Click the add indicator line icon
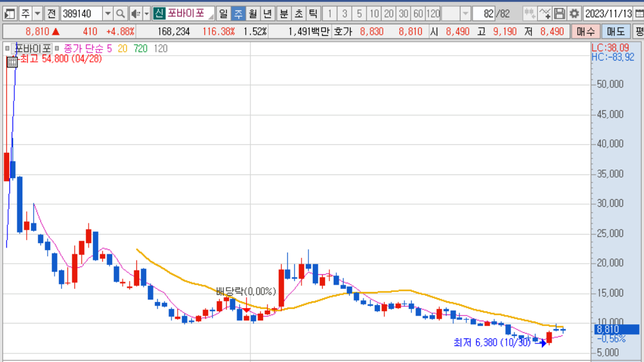Viewport: 644px width, 362px height. tap(545, 14)
